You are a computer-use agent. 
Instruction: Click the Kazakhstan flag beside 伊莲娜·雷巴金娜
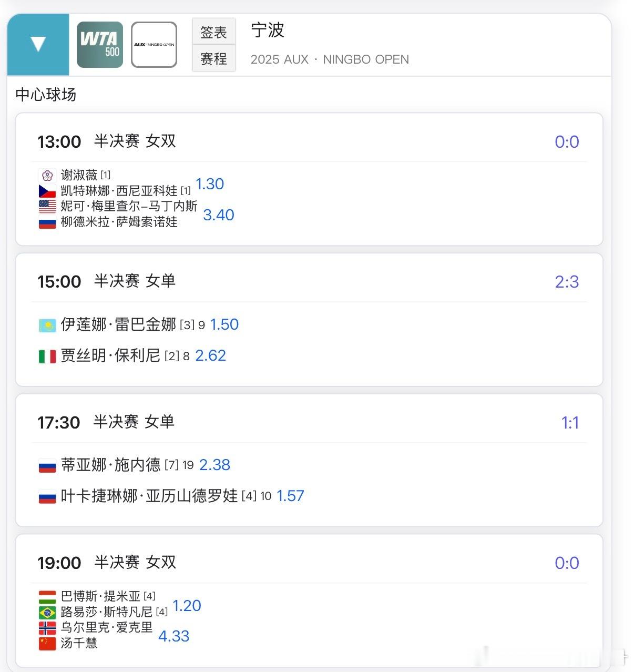pos(47,325)
